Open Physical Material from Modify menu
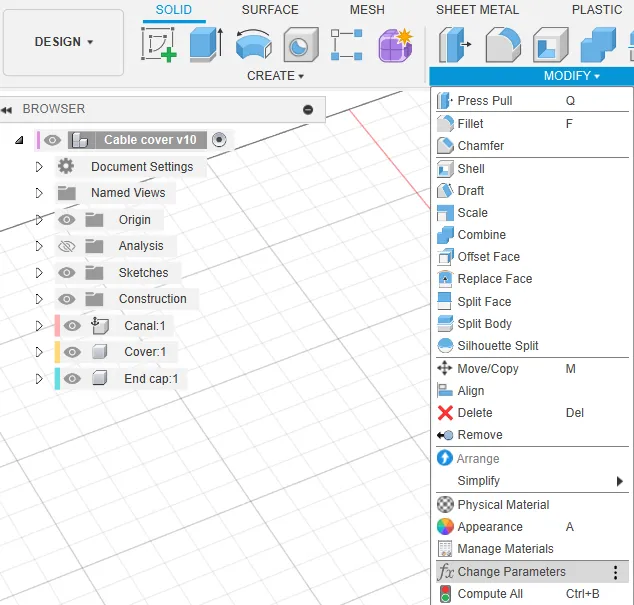 (x=532, y=505)
